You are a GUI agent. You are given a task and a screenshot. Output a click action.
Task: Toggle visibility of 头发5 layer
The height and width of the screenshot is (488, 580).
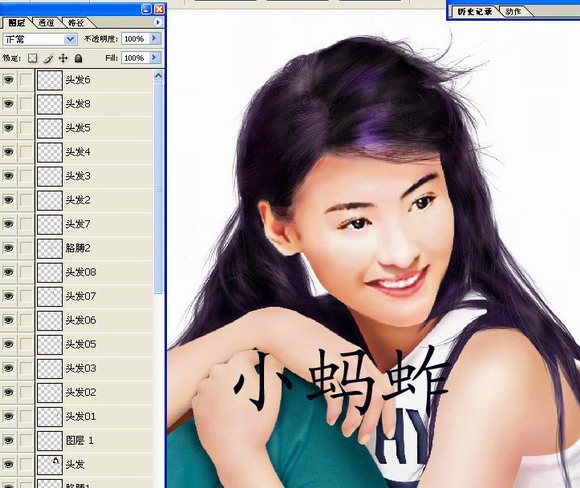coord(9,128)
